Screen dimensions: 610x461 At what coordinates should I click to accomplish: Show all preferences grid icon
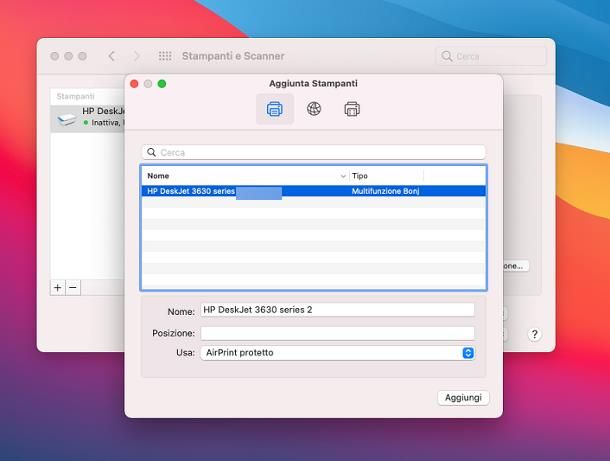pos(165,56)
